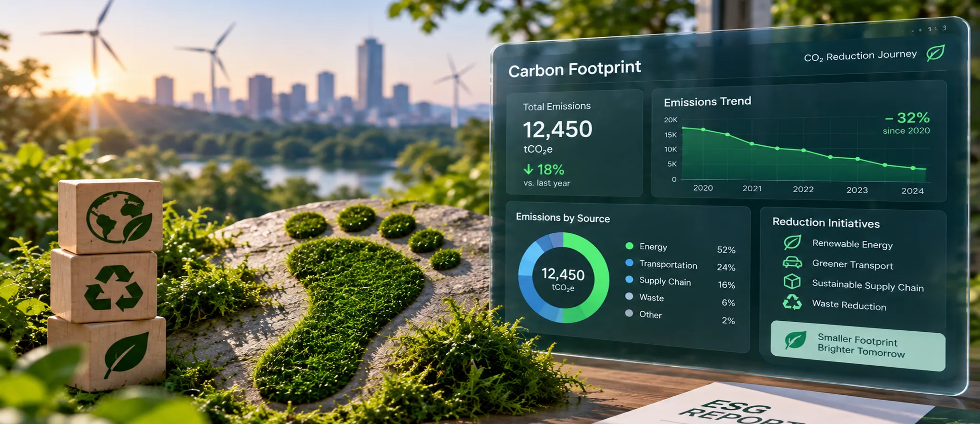This screenshot has width=980, height=424.
Task: Click the 2% value for Other
Action: 728,320
